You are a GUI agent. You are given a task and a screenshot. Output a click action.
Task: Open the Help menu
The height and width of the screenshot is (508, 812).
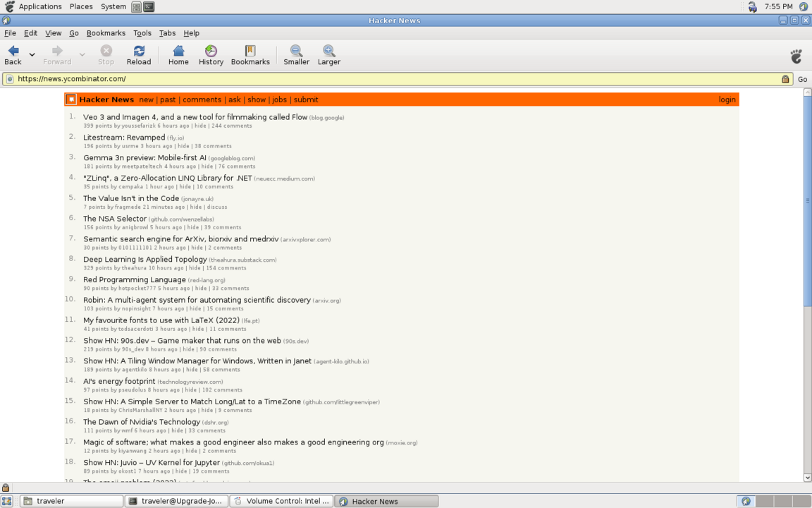pos(191,32)
